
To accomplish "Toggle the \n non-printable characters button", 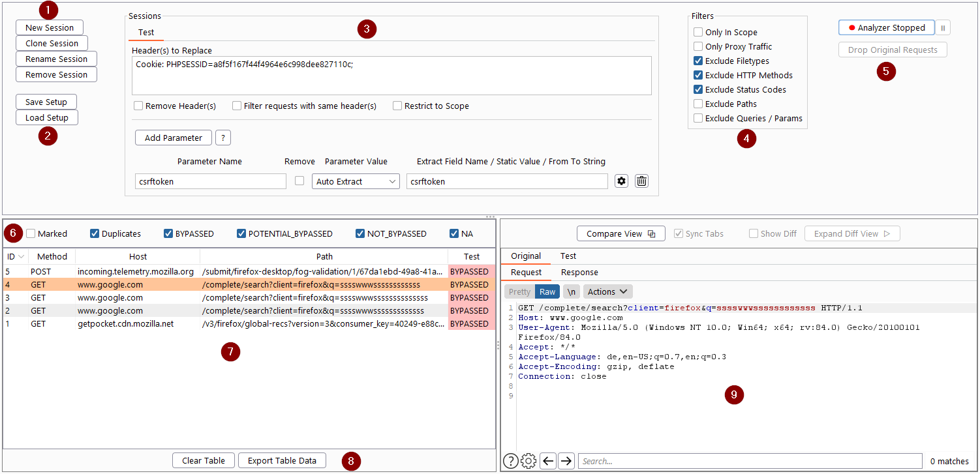I will pos(572,291).
